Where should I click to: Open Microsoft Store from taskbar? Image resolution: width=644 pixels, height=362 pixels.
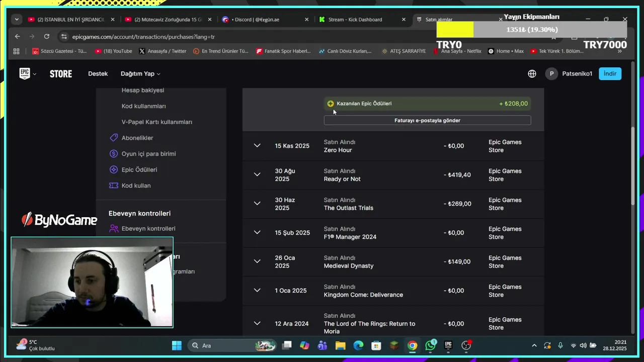376,345
